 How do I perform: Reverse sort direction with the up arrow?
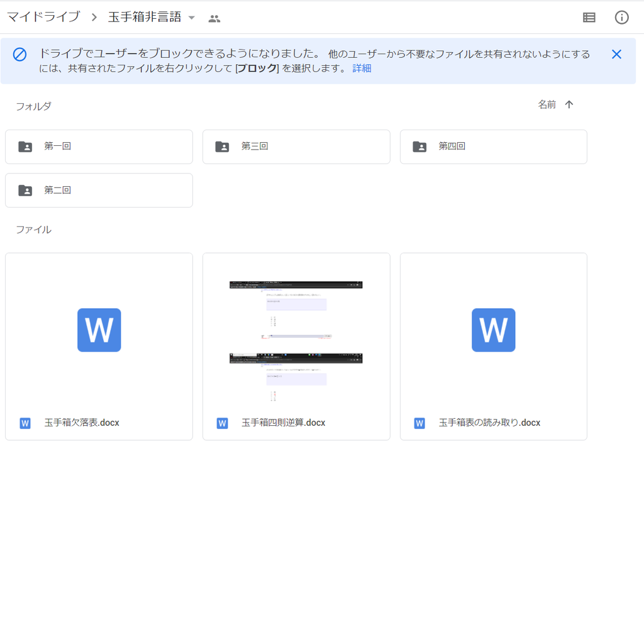[x=569, y=104]
